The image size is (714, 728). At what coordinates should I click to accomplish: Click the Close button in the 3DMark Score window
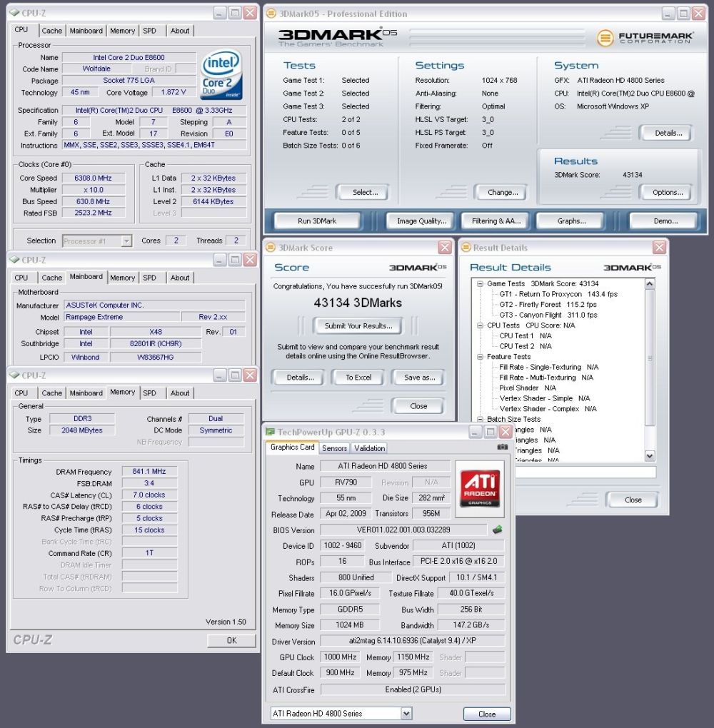click(418, 406)
